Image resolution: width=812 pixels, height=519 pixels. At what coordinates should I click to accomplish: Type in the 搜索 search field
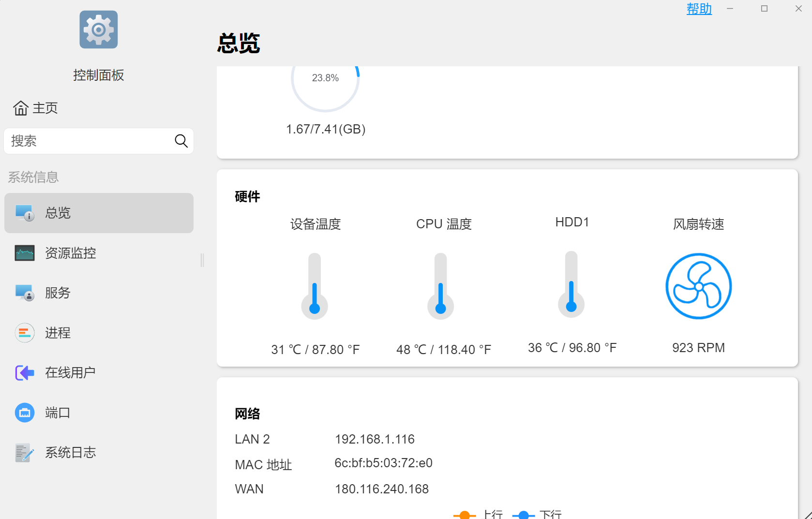90,141
